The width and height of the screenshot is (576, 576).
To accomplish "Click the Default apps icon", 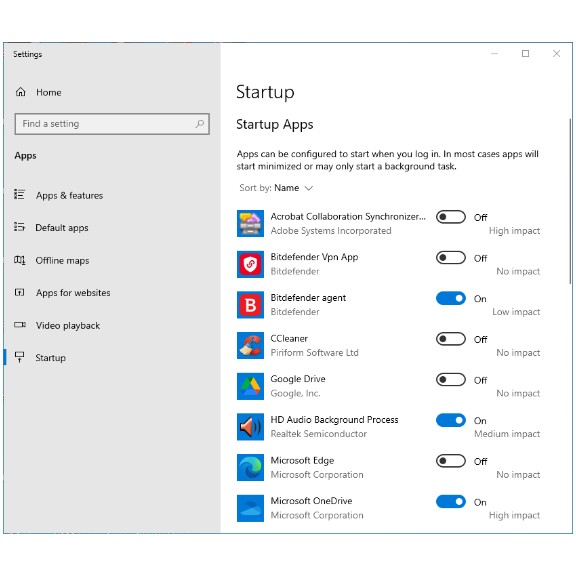I will (19, 227).
